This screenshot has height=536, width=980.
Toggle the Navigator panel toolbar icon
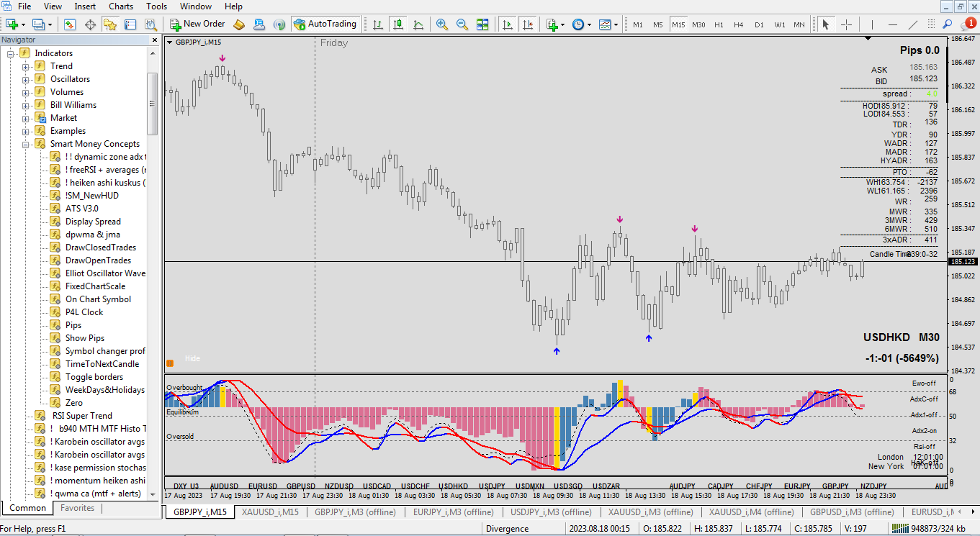click(x=110, y=24)
